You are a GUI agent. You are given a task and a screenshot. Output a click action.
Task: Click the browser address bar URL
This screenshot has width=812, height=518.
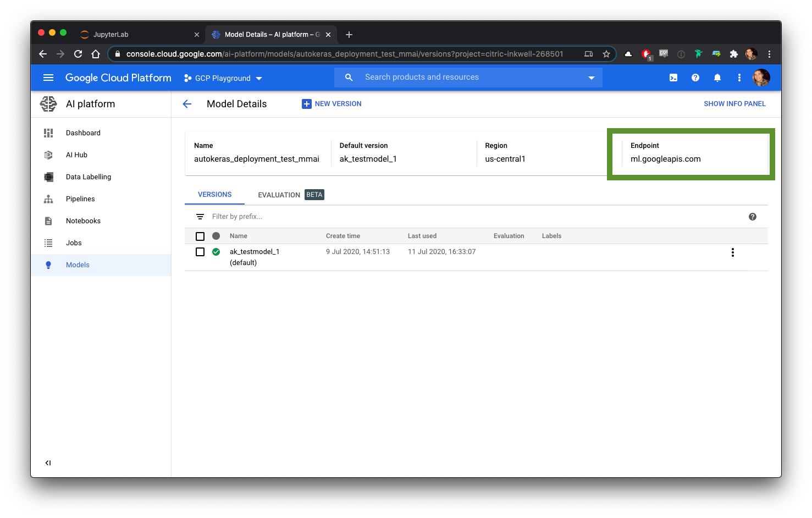coord(345,54)
